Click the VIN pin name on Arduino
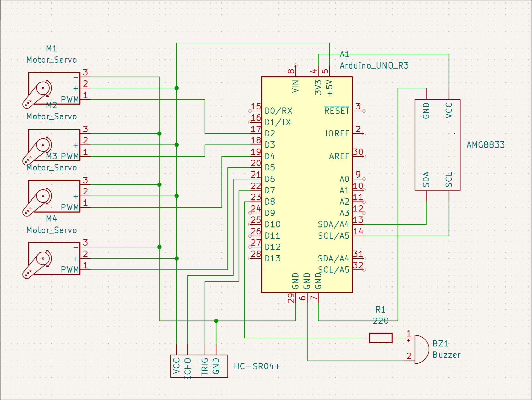This screenshot has height=400, width=532. coord(296,86)
